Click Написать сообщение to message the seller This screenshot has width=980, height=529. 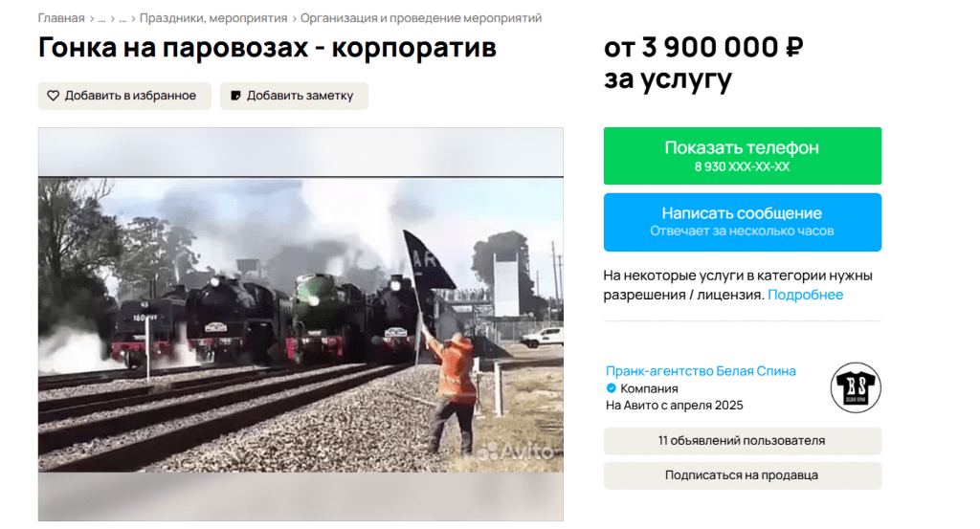[x=743, y=222]
